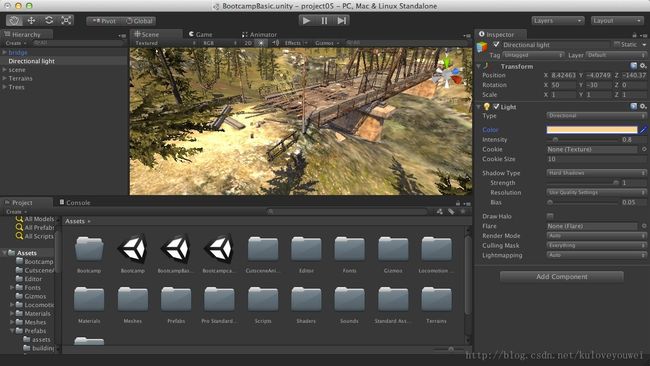Open the Textured draw mode dropdown
The height and width of the screenshot is (366, 650).
tap(165, 43)
